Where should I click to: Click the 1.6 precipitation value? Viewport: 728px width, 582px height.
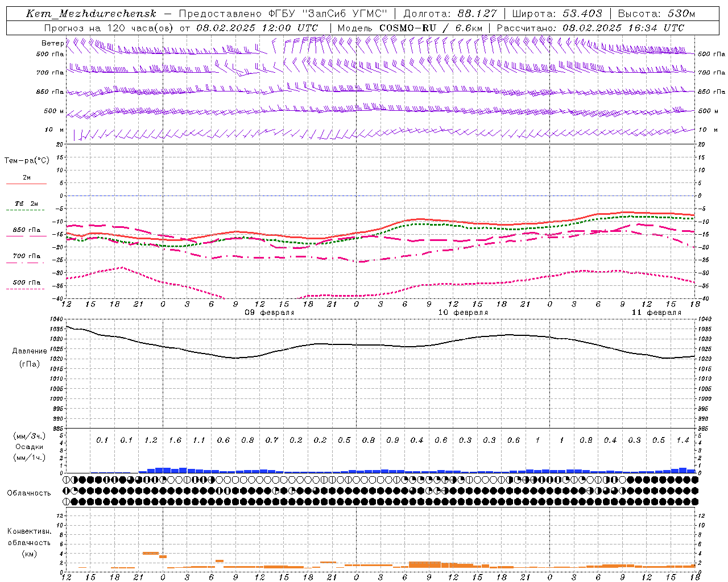pos(175,440)
